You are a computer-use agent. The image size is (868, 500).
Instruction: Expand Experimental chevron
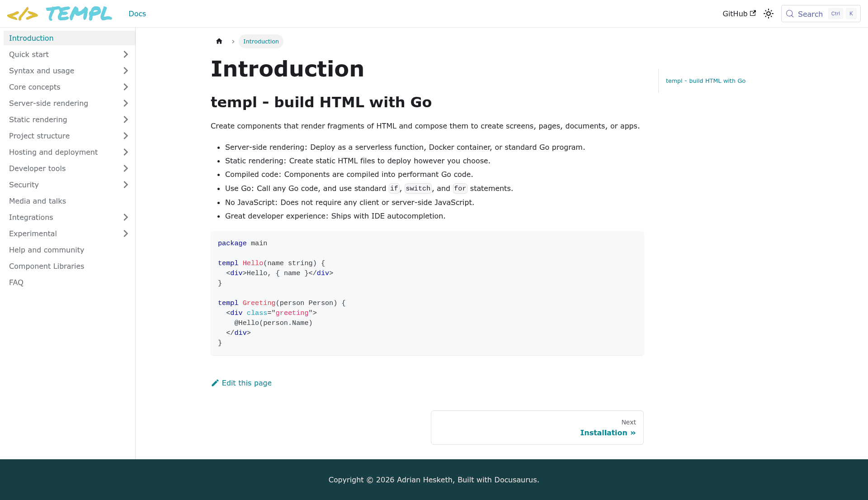click(126, 233)
